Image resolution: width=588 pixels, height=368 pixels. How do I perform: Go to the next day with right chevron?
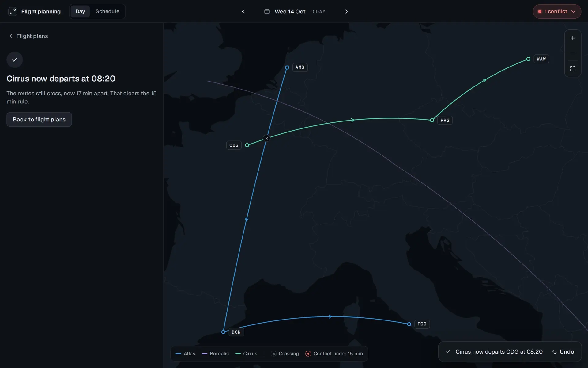click(x=346, y=11)
